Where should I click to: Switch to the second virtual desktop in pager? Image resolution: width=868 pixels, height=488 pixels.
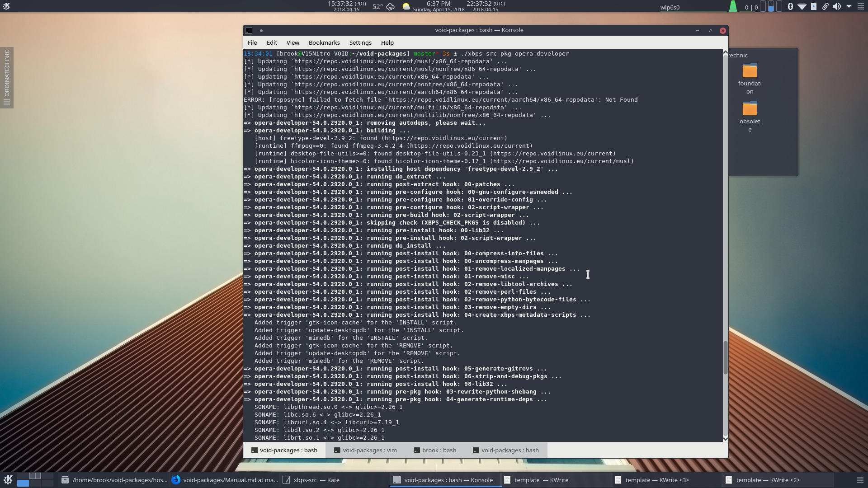(35, 476)
